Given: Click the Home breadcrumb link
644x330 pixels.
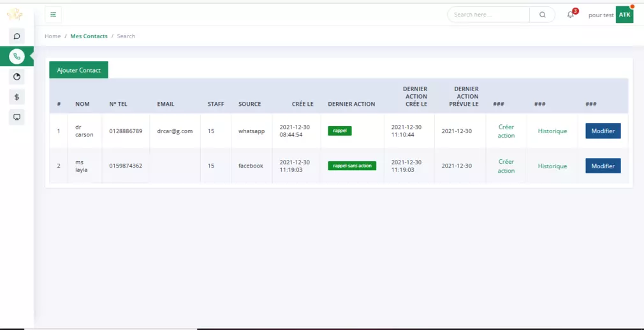Looking at the screenshot, I should point(52,36).
